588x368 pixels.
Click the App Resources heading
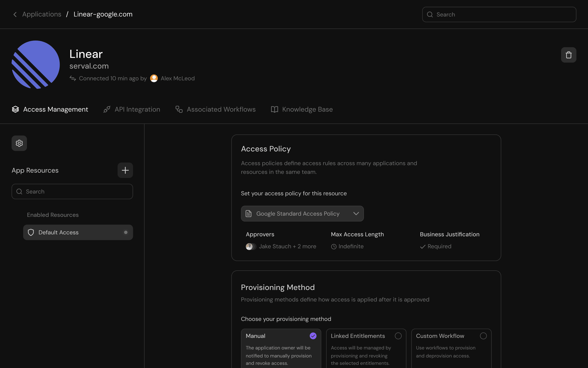click(35, 170)
